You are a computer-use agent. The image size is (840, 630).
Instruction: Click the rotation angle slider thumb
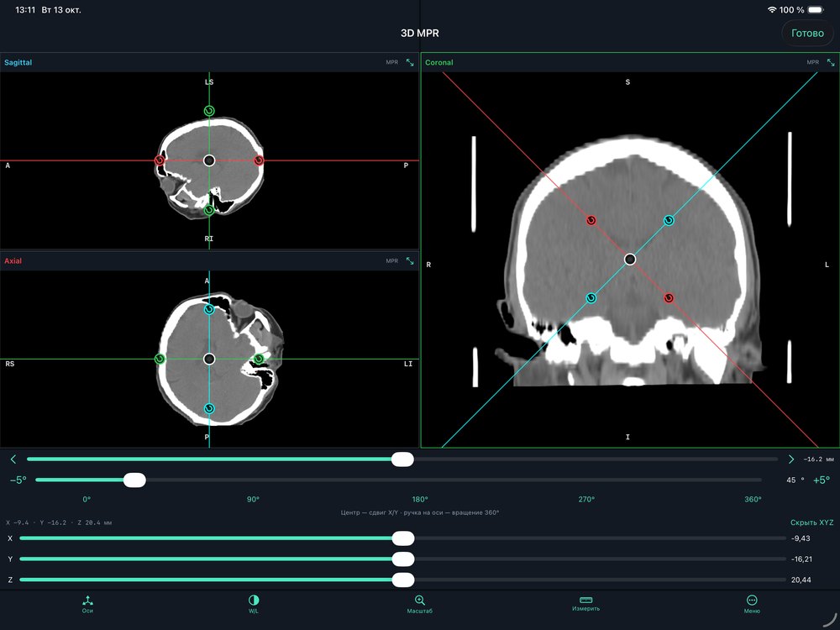(x=134, y=480)
